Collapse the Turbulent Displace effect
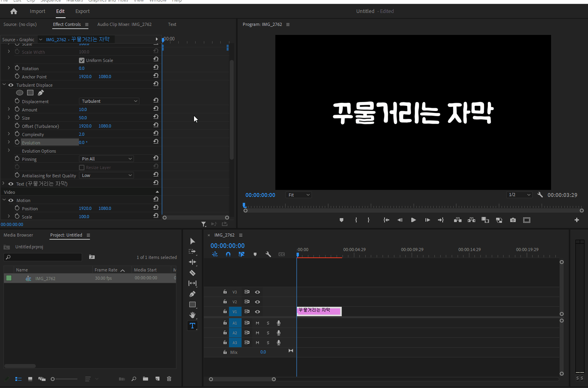The width and height of the screenshot is (588, 388). (x=4, y=84)
